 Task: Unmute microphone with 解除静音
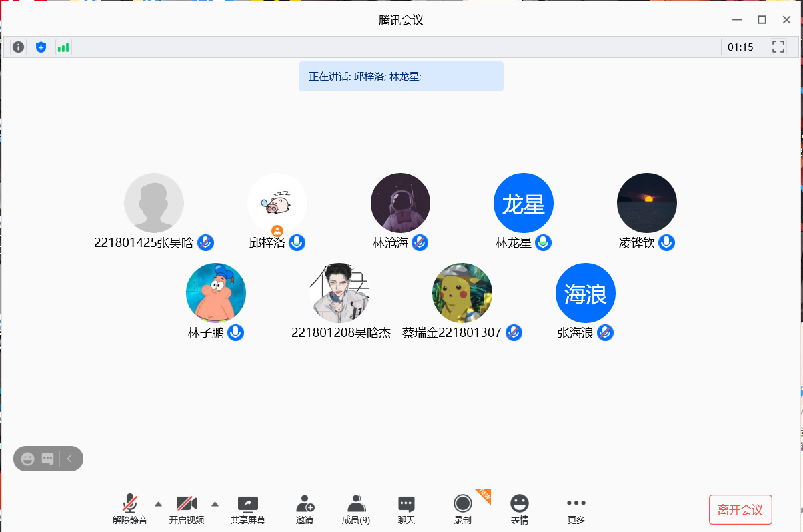tap(130, 510)
